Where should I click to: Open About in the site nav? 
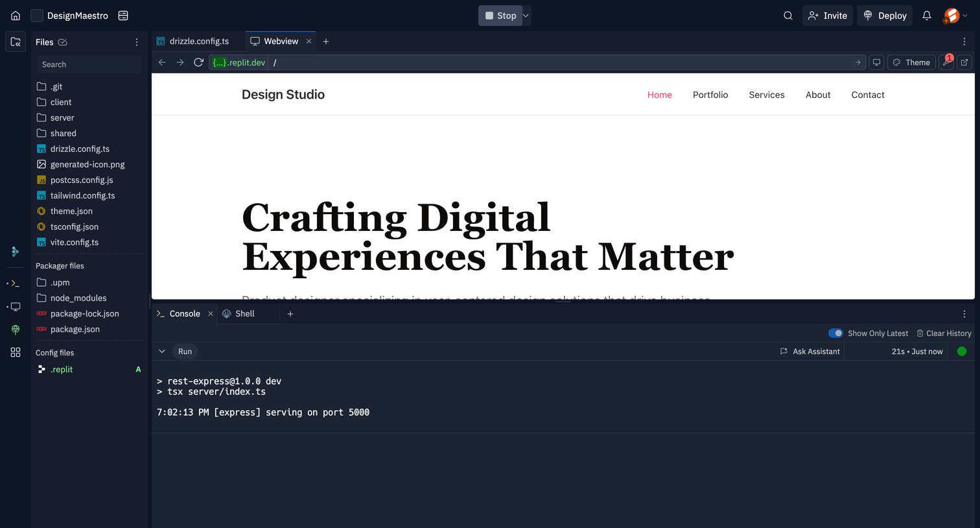click(818, 95)
